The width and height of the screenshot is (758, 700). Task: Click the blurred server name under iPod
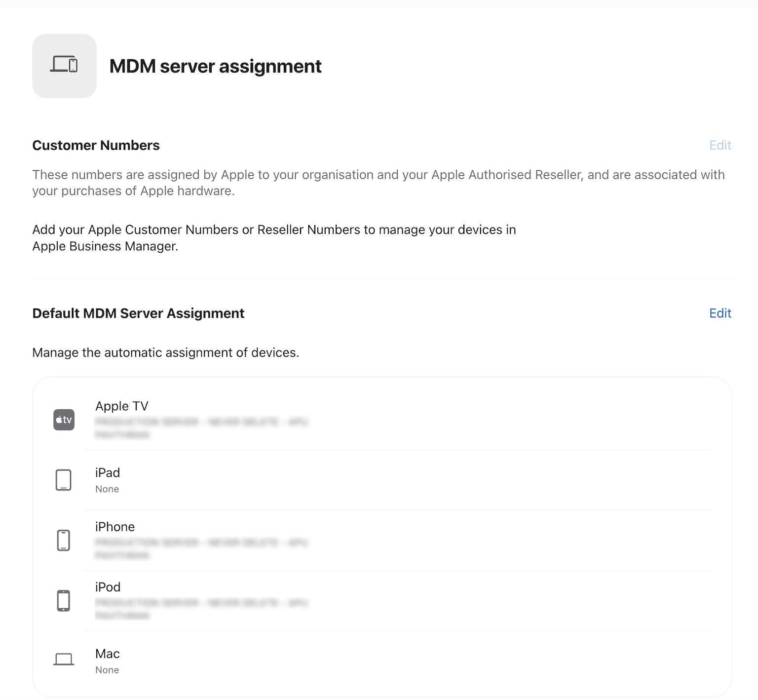pos(201,609)
